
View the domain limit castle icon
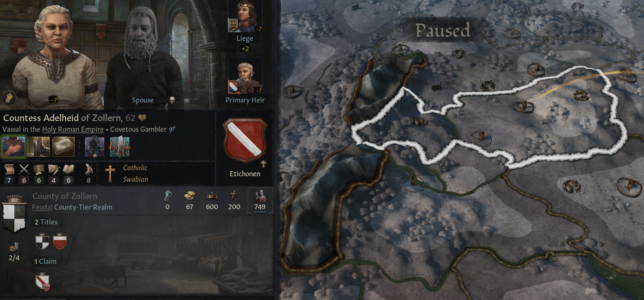click(14, 247)
